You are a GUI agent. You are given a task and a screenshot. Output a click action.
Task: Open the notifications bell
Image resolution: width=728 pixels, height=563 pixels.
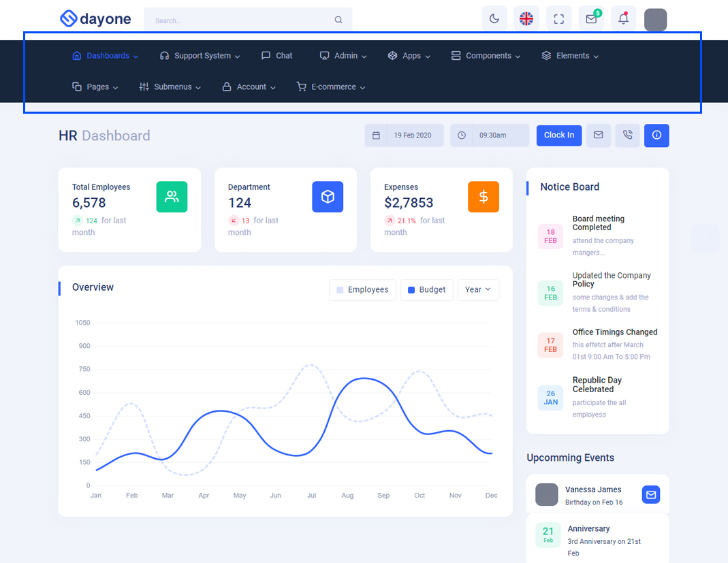[623, 19]
